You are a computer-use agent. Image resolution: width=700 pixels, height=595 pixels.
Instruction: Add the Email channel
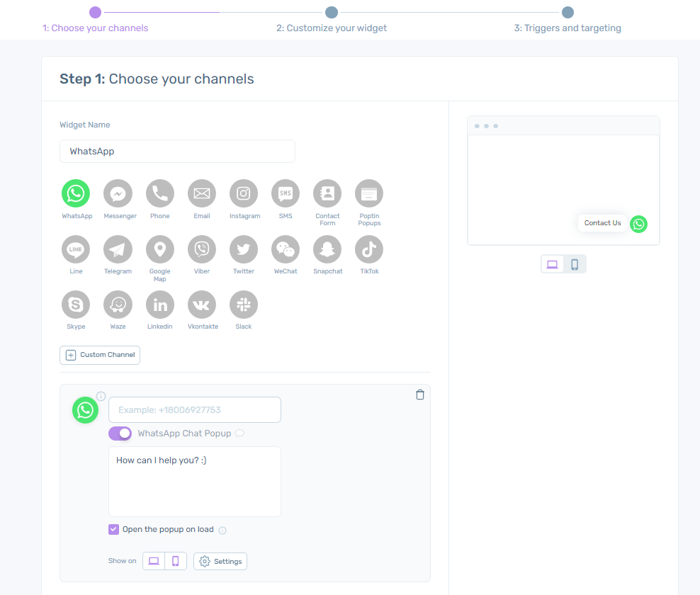[202, 193]
